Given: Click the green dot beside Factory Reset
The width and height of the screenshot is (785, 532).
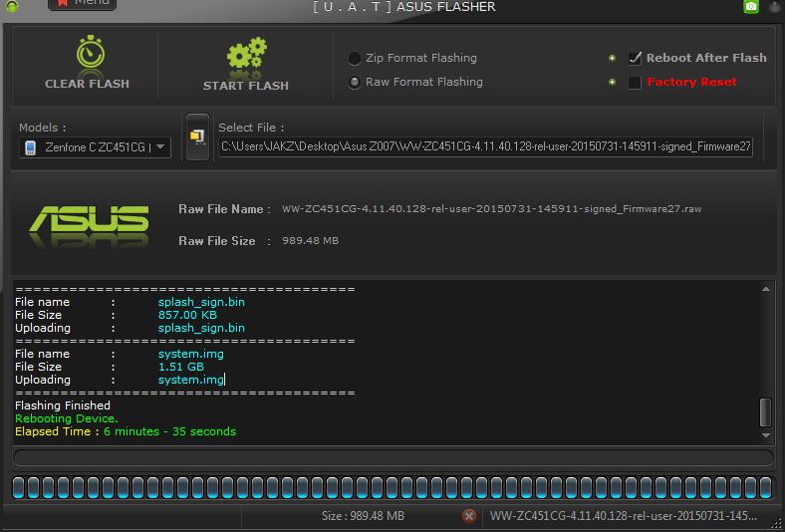Looking at the screenshot, I should click(x=612, y=82).
